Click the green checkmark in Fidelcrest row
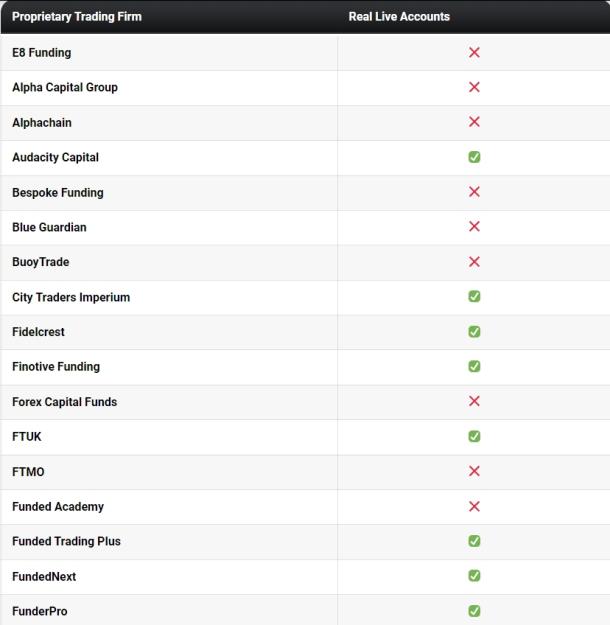 [x=474, y=332]
